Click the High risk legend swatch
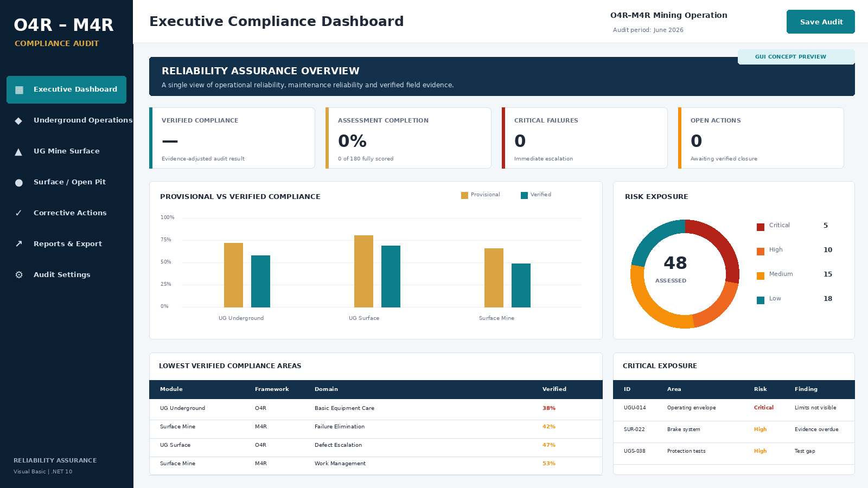 [x=761, y=251]
